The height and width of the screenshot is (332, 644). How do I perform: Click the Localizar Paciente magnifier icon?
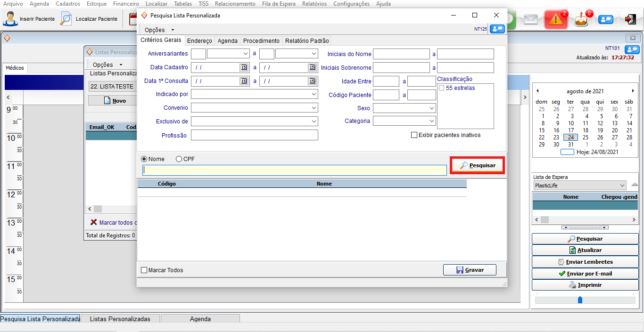coord(66,19)
